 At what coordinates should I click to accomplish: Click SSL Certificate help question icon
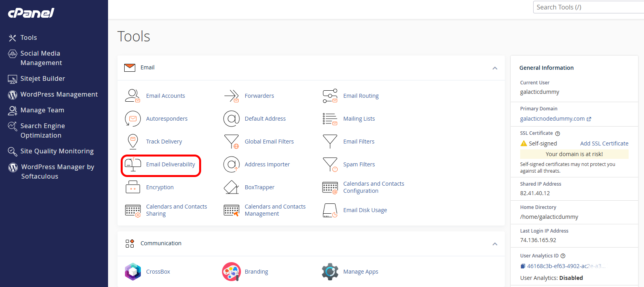558,134
